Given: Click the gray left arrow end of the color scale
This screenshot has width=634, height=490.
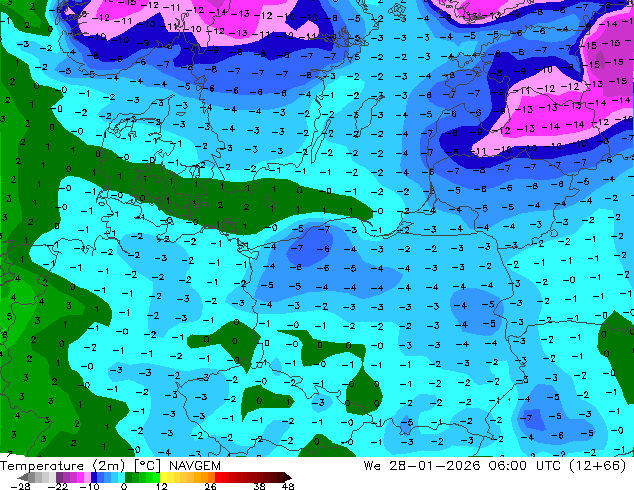Looking at the screenshot, I should 23,477.
